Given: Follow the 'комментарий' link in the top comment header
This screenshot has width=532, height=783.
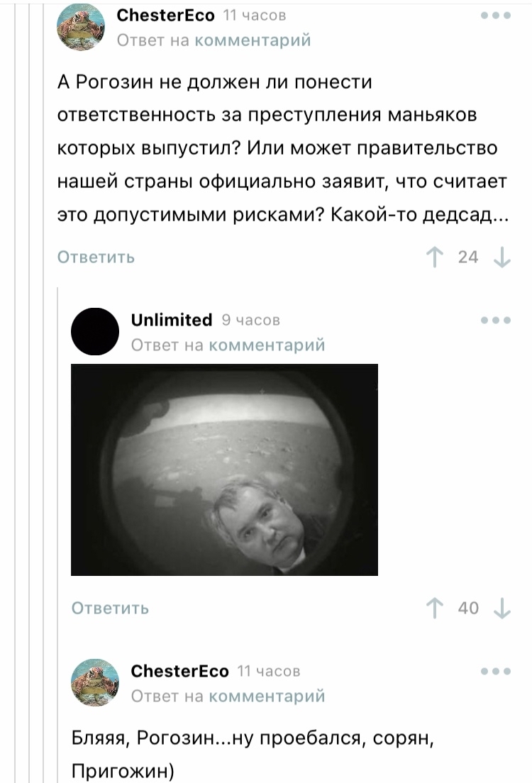Looking at the screenshot, I should click(x=253, y=40).
